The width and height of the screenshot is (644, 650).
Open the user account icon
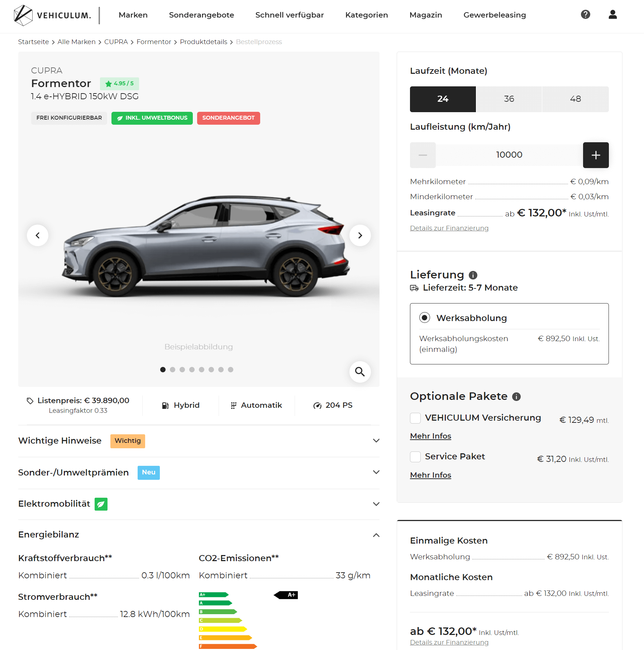point(612,14)
